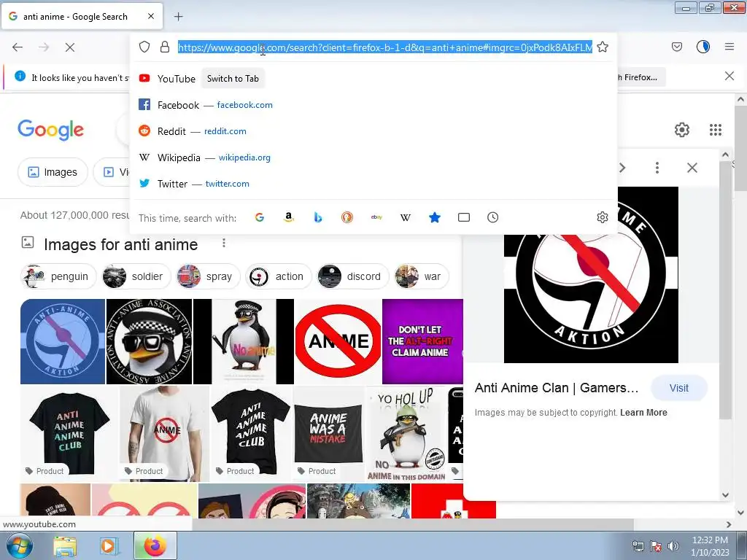Click the preview panel vertical scrollbar
This screenshot has width=747, height=560.
pos(725,290)
